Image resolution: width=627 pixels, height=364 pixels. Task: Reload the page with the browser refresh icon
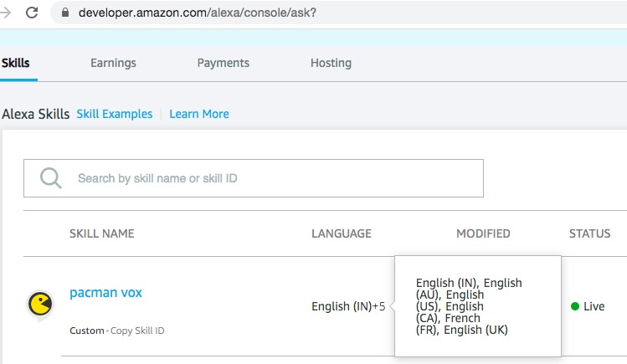point(32,13)
